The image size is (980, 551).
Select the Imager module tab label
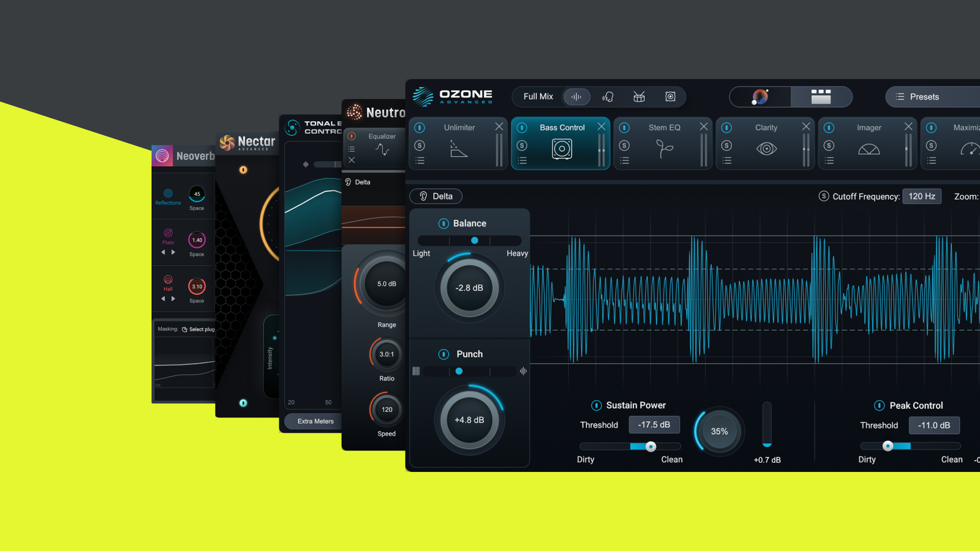tap(869, 127)
